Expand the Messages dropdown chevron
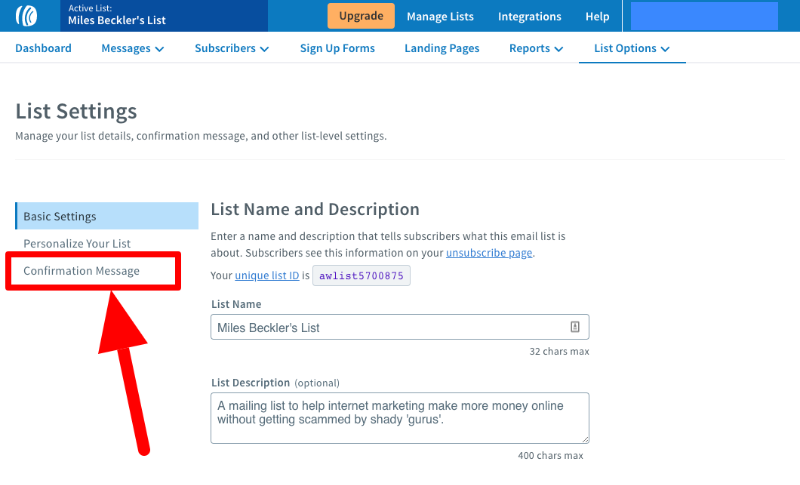This screenshot has width=800, height=485. [x=159, y=49]
